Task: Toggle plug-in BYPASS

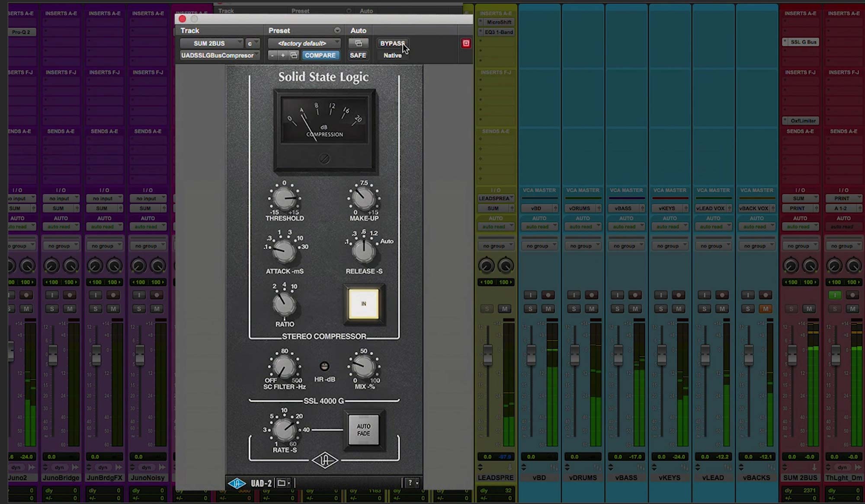Action: [392, 43]
